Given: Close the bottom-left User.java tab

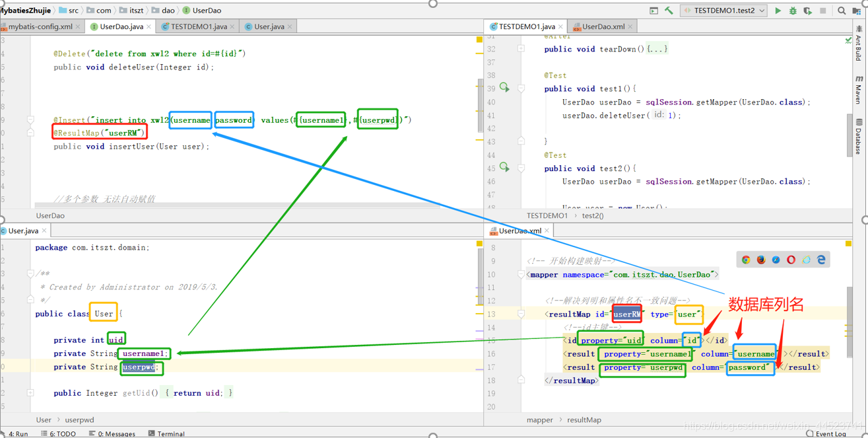Looking at the screenshot, I should [x=44, y=231].
